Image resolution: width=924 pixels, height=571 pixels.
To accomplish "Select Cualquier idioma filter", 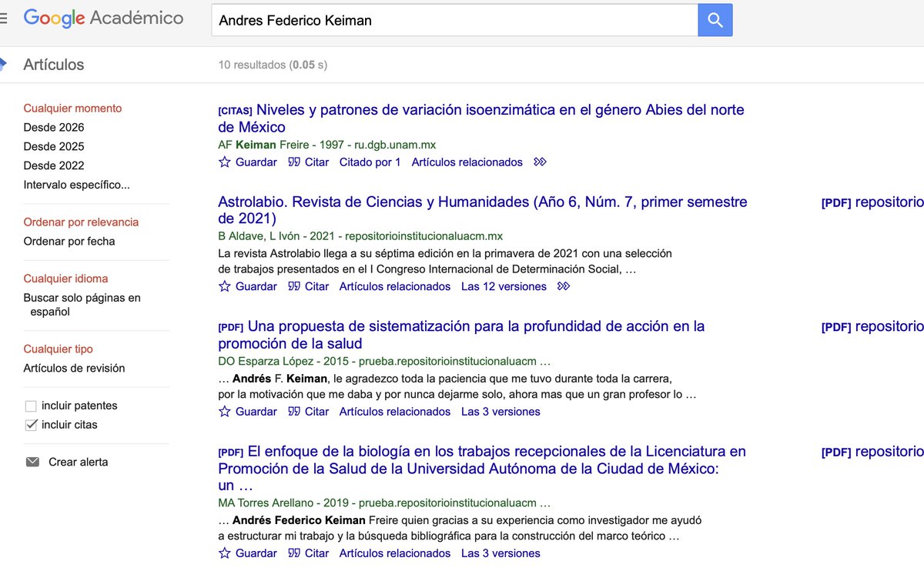I will tap(65, 279).
